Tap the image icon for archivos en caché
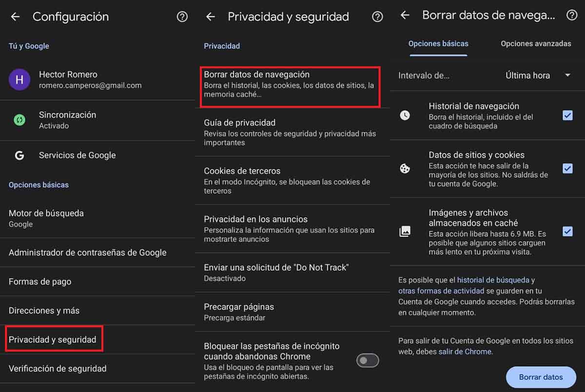The height and width of the screenshot is (392, 585). coord(405,231)
